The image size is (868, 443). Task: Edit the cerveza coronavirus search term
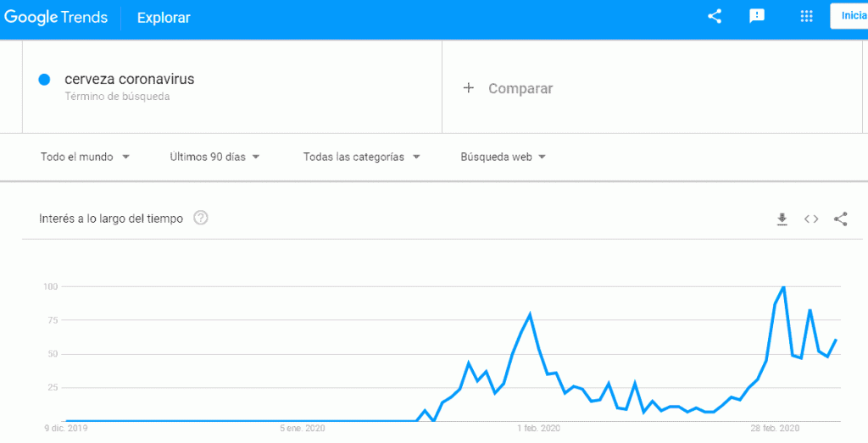click(x=130, y=79)
